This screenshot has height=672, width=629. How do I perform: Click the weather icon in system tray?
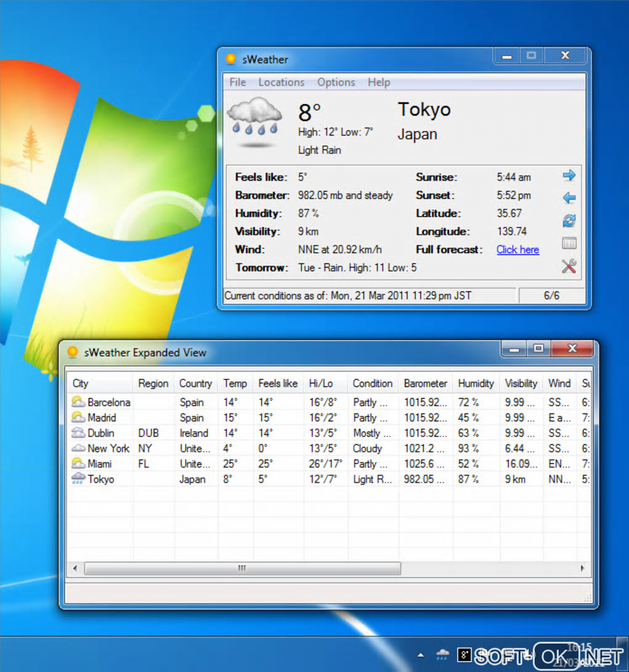click(x=442, y=655)
